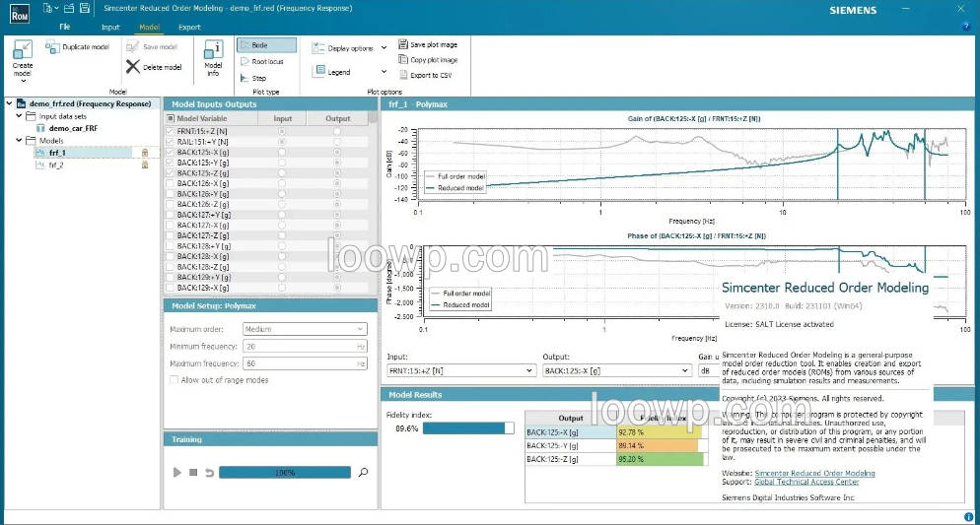This screenshot has height=525, width=980.
Task: Click the help question mark icon
Action: (x=966, y=27)
